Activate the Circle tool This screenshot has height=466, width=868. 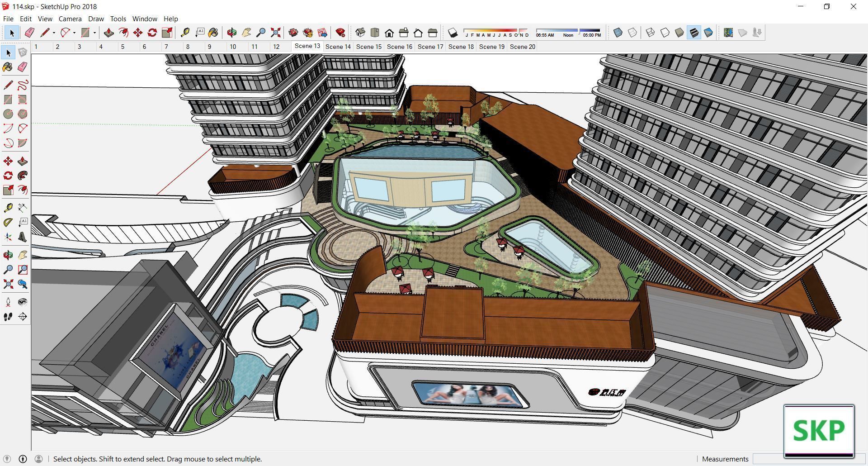point(8,114)
